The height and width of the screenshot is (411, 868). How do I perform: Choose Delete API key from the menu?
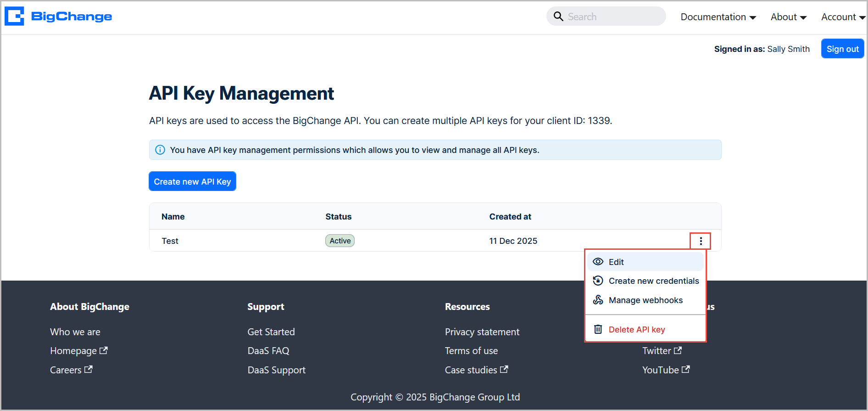(x=645, y=329)
